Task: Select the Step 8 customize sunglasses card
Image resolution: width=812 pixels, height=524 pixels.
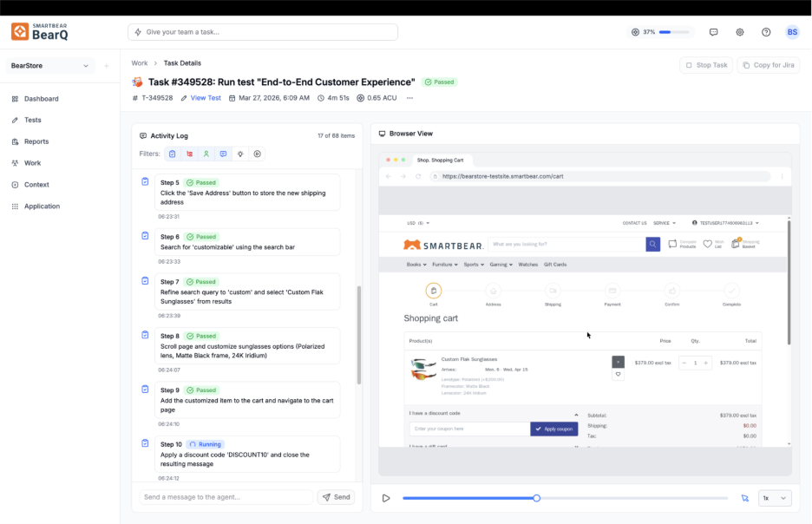Action: click(x=247, y=346)
